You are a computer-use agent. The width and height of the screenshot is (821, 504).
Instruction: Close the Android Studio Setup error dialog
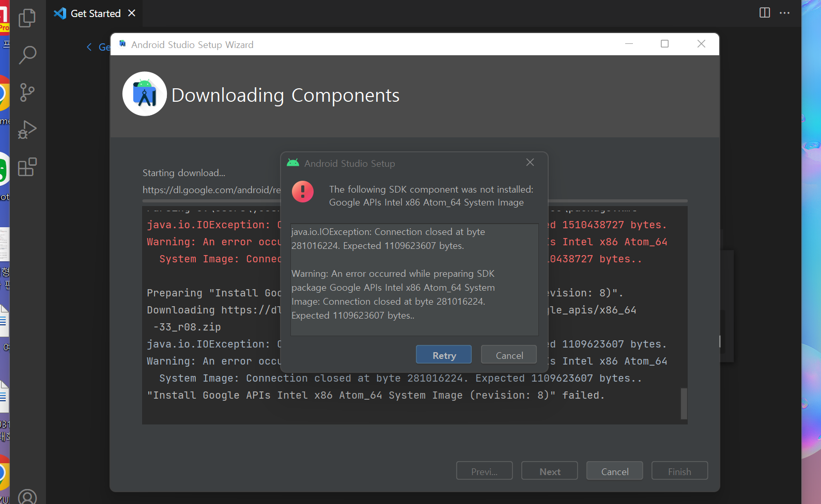pyautogui.click(x=530, y=163)
